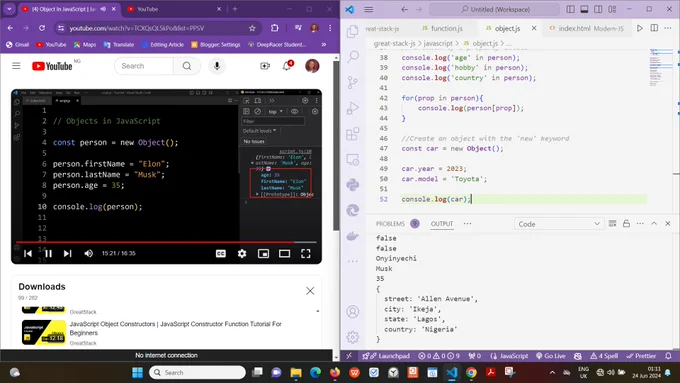
Task: Toggle VS Code panel layout button
Action: coord(585,9)
